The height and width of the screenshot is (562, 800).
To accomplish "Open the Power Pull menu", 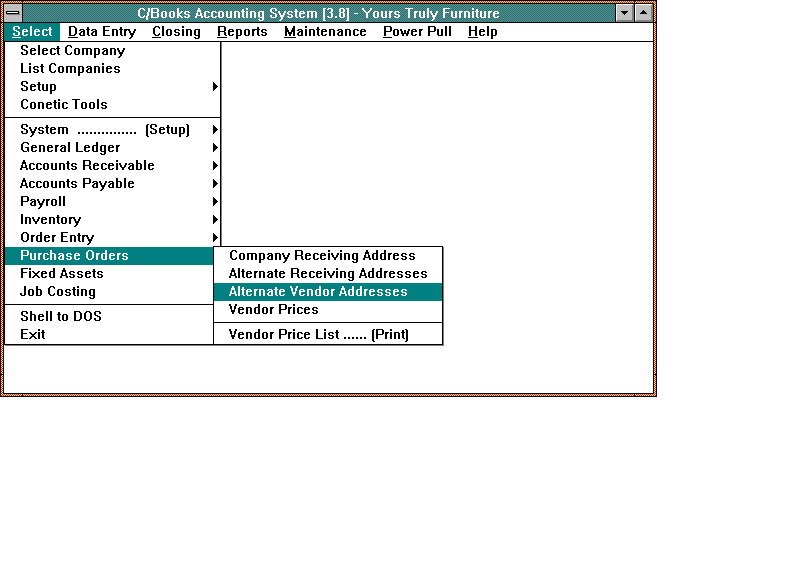I will [x=417, y=32].
